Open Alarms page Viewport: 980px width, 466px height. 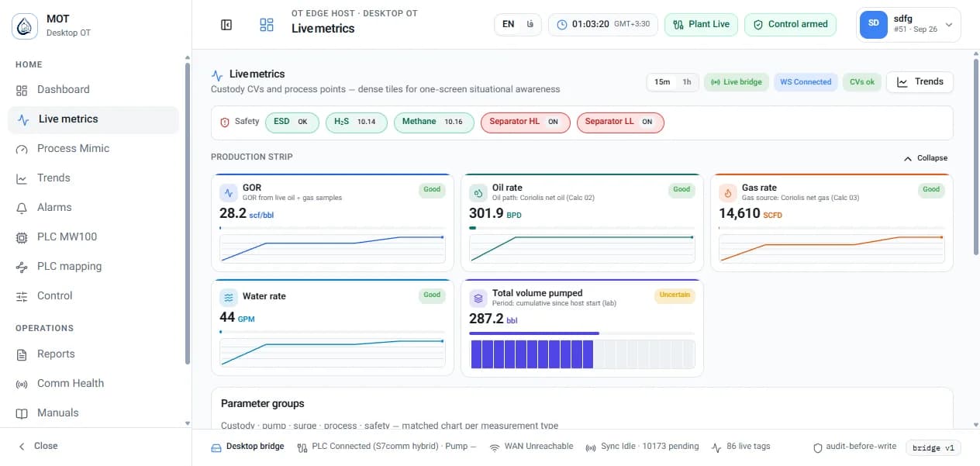tap(93, 208)
